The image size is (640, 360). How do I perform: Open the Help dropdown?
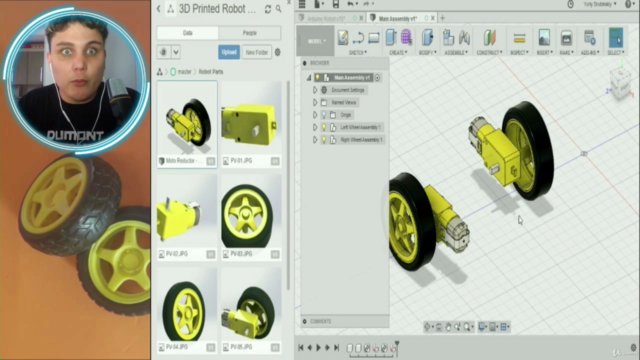(629, 4)
